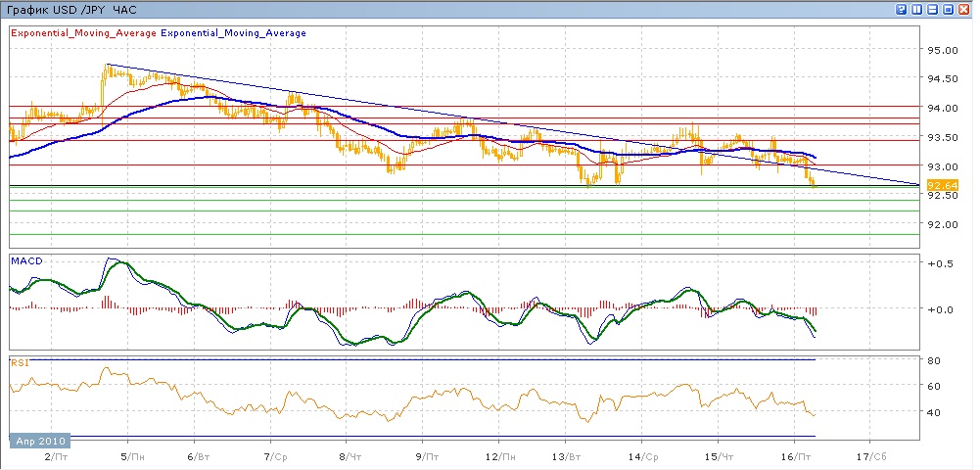Click the 92.00 price level on axis
Image resolution: width=980 pixels, height=470 pixels.
pyautogui.click(x=942, y=225)
